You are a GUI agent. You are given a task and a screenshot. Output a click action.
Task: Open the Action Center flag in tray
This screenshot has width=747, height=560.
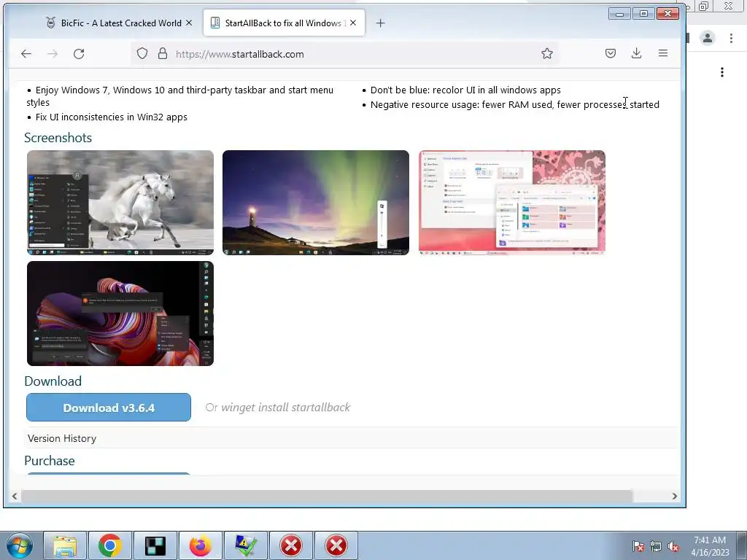pyautogui.click(x=638, y=546)
